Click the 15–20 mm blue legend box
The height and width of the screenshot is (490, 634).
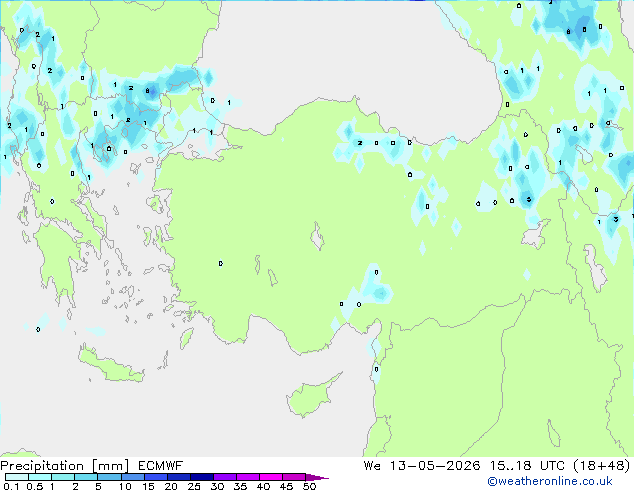pyautogui.click(x=155, y=477)
